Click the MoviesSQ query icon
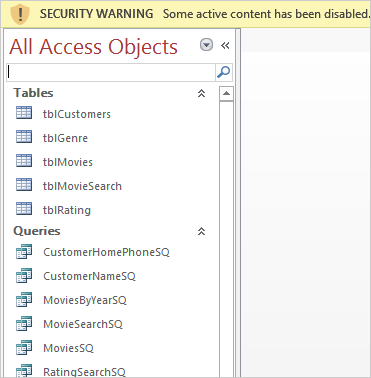The image size is (371, 378). pos(24,347)
